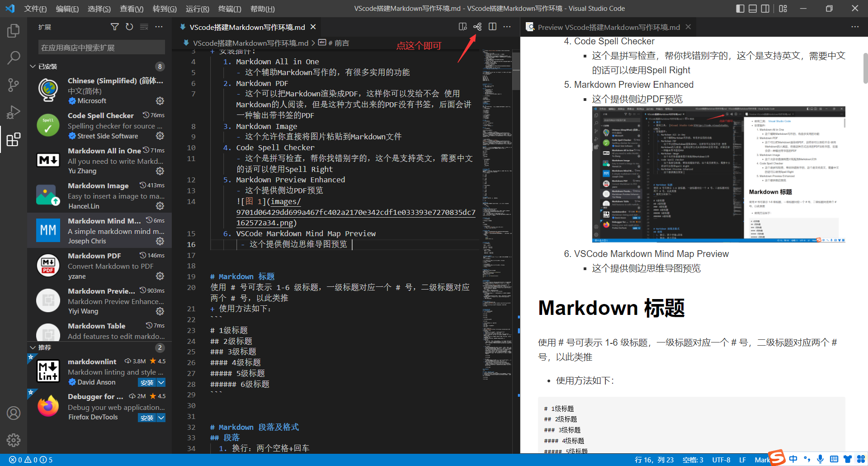Manage Code Spell Checker extension gear
This screenshot has width=868, height=466.
(160, 136)
